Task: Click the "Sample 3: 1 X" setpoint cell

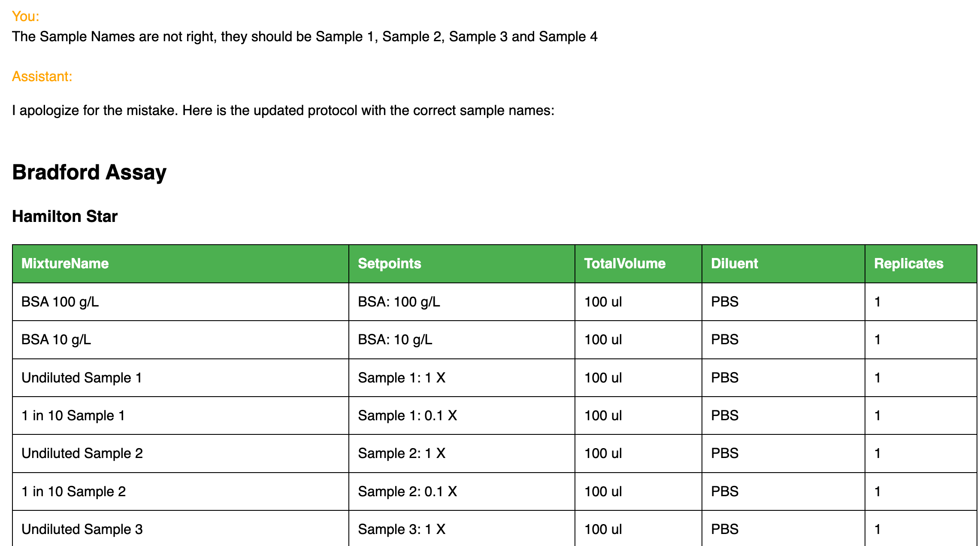Action: 402,529
